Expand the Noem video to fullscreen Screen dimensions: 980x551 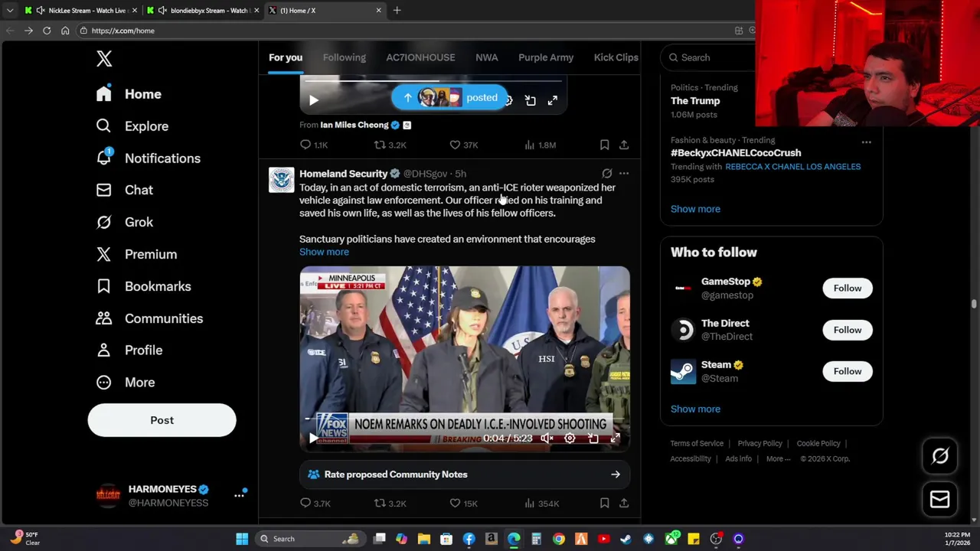(x=615, y=439)
